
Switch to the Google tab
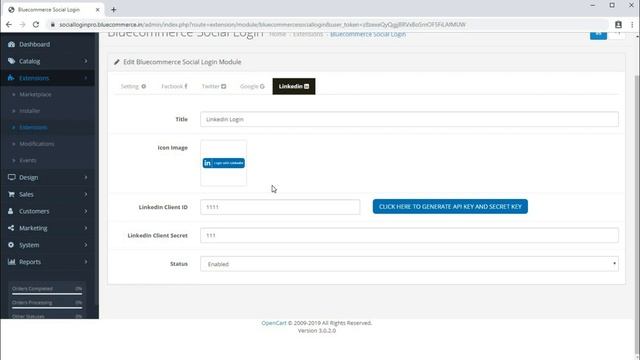252,86
